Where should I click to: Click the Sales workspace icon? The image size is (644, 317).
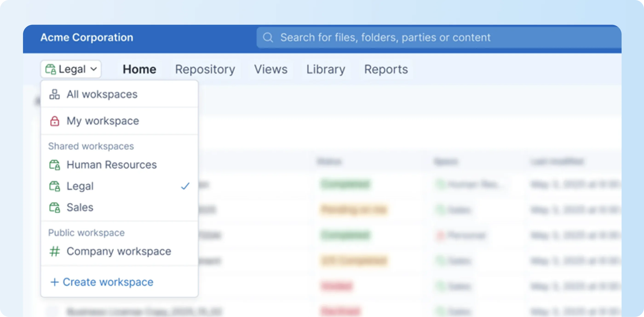pos(55,207)
